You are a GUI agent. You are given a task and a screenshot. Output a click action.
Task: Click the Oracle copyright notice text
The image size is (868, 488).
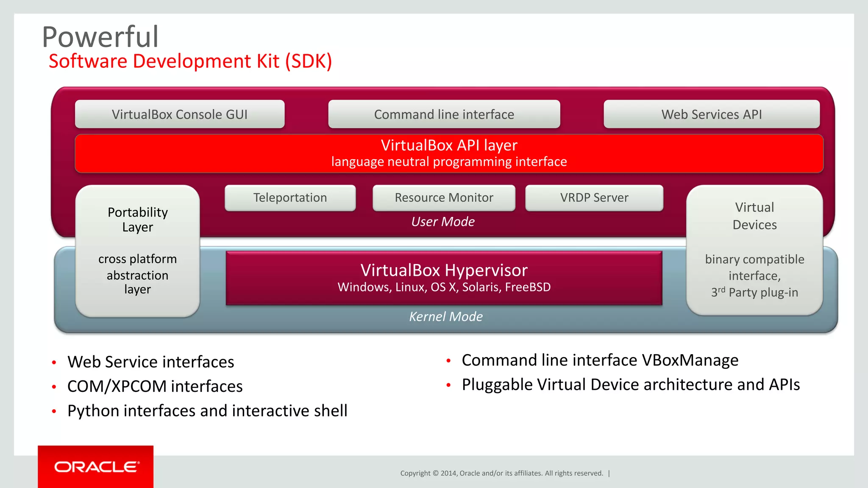[x=501, y=473]
